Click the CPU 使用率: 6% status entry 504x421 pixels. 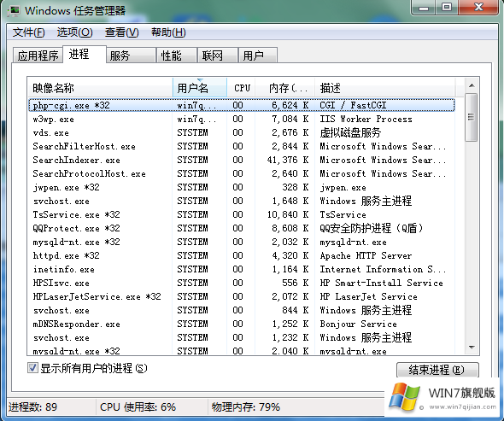point(138,407)
